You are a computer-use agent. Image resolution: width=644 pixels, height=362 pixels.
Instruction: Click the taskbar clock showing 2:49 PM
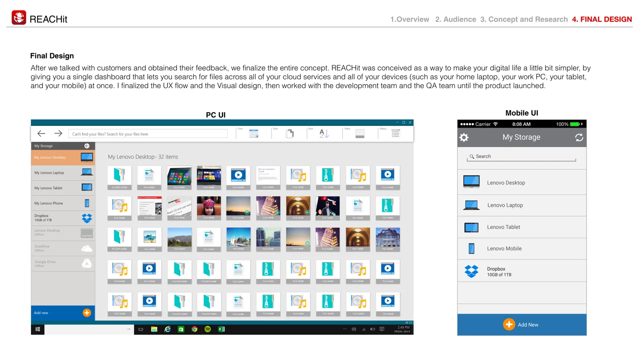pyautogui.click(x=402, y=329)
